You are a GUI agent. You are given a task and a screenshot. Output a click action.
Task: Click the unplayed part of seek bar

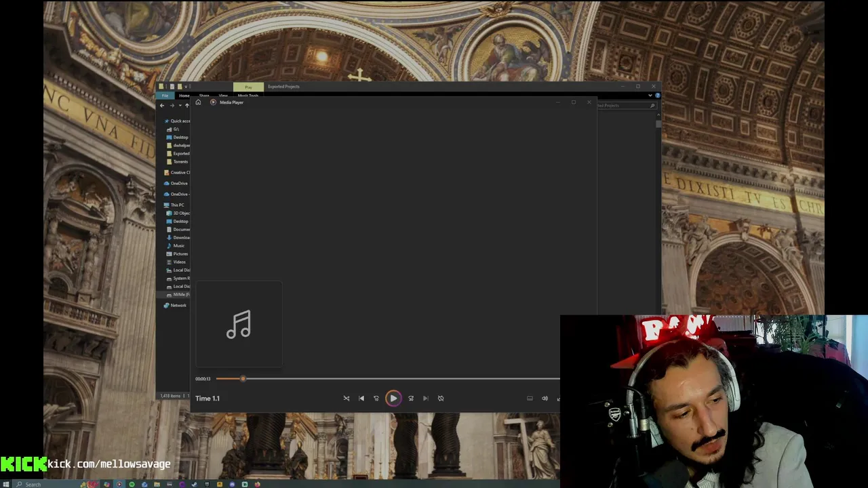pyautogui.click(x=402, y=379)
